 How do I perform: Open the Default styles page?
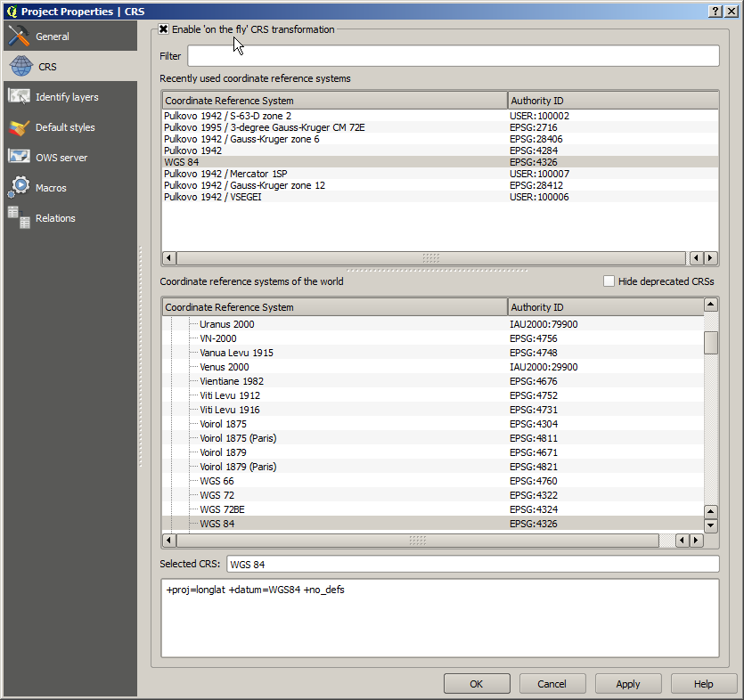point(64,126)
